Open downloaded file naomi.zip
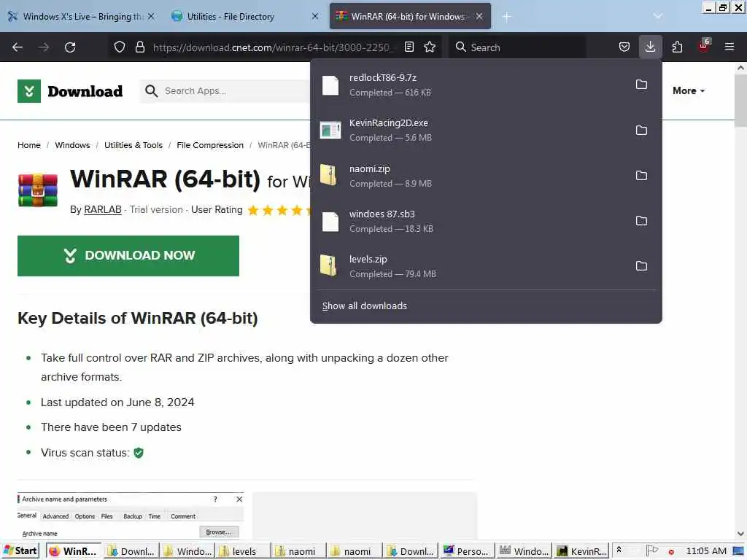Viewport: 747px width, 560px height. [x=472, y=176]
